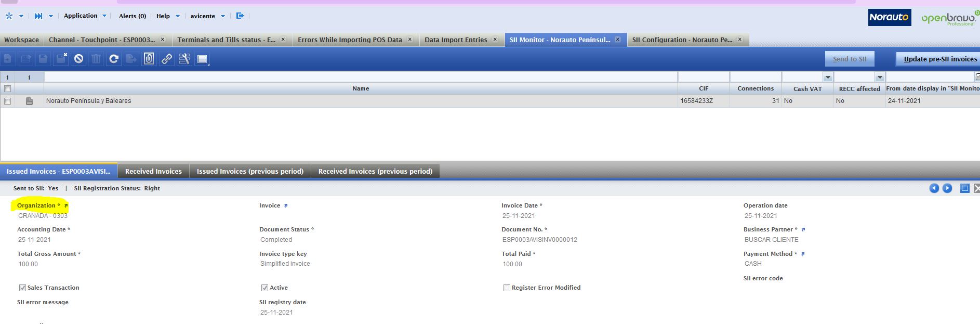
Task: Tick the Norauto Península y Baleares row checkbox
Action: coord(7,101)
